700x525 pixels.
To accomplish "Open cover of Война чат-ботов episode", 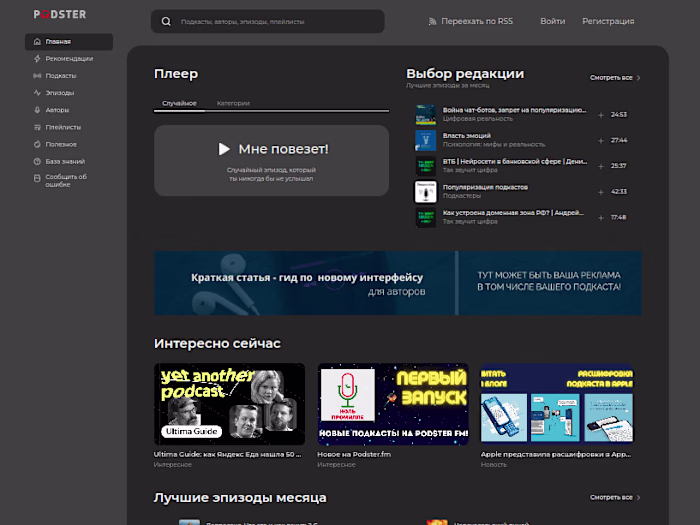I will click(x=425, y=115).
